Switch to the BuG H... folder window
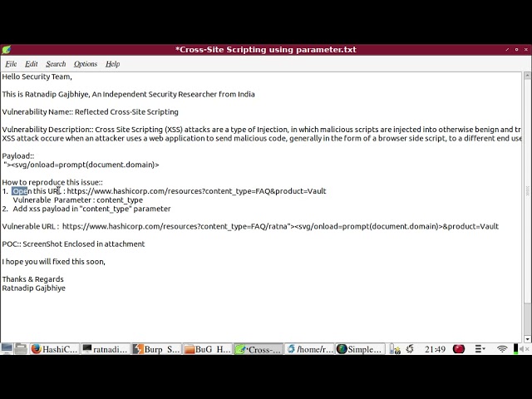 [x=207, y=349]
